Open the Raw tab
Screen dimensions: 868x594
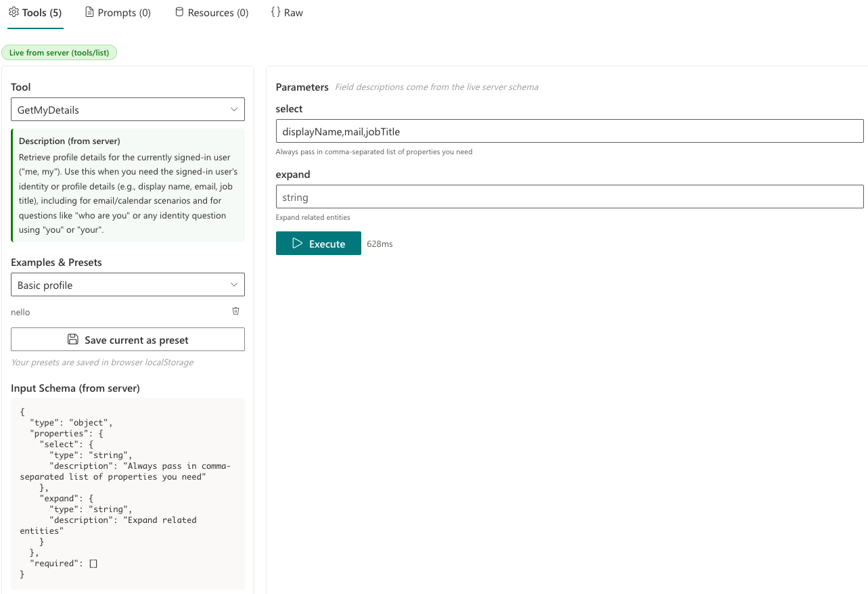(x=287, y=12)
